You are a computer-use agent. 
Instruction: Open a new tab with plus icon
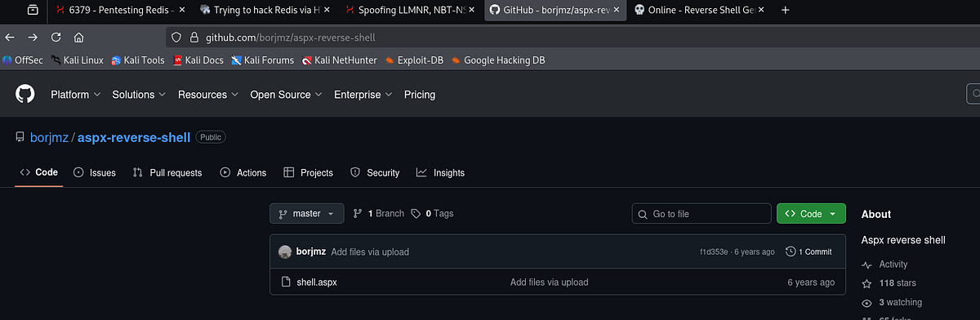(x=786, y=10)
